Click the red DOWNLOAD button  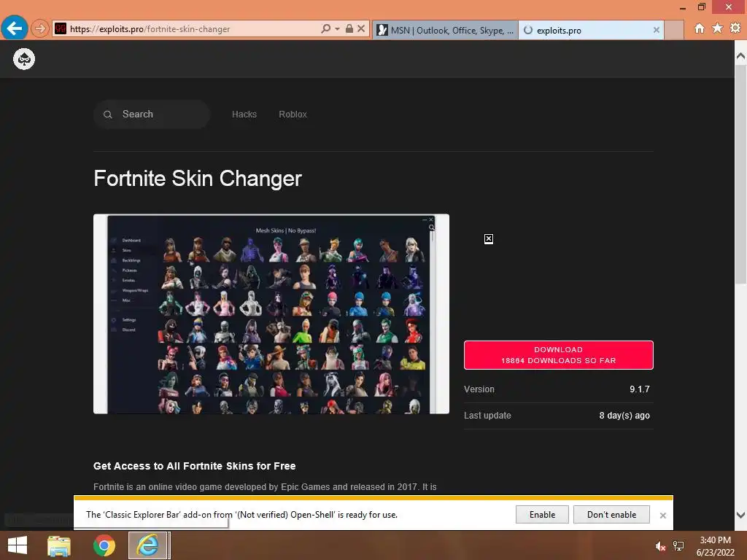558,355
